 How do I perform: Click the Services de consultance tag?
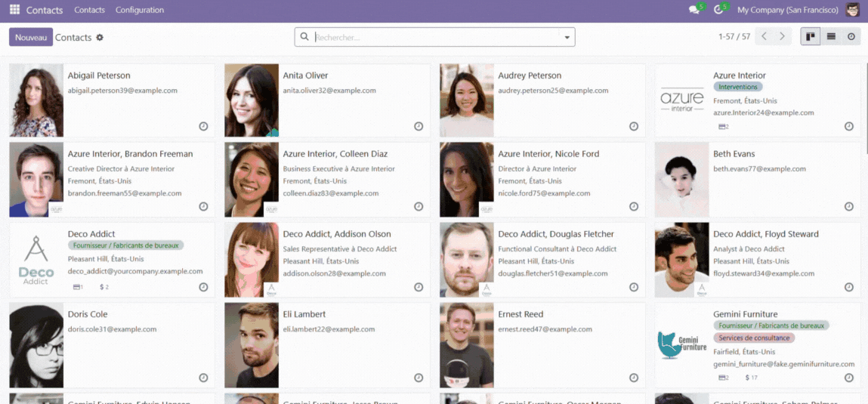point(754,338)
